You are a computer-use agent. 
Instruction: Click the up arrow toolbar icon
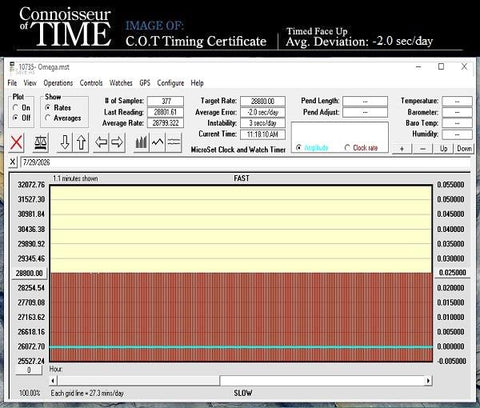(x=81, y=143)
